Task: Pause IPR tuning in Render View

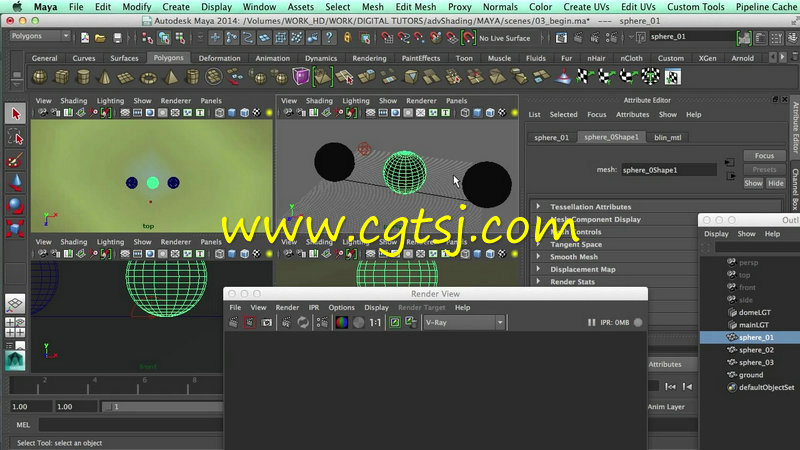Action: (x=591, y=322)
